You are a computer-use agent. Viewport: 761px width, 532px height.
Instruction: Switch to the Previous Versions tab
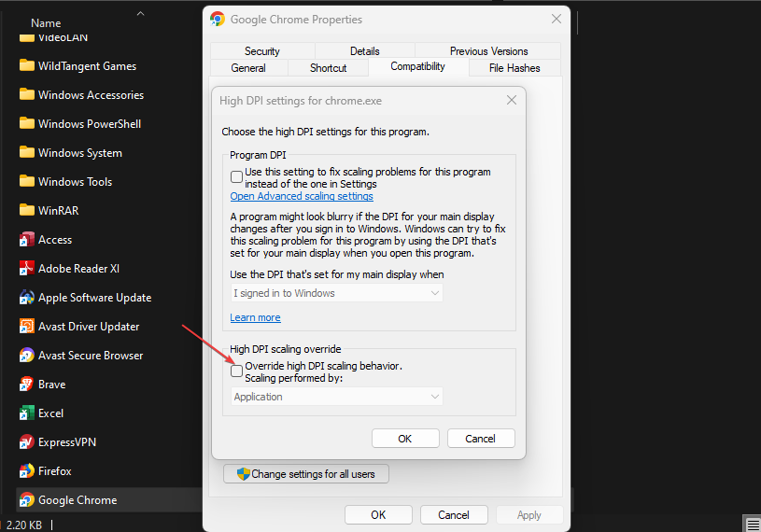[x=488, y=51]
